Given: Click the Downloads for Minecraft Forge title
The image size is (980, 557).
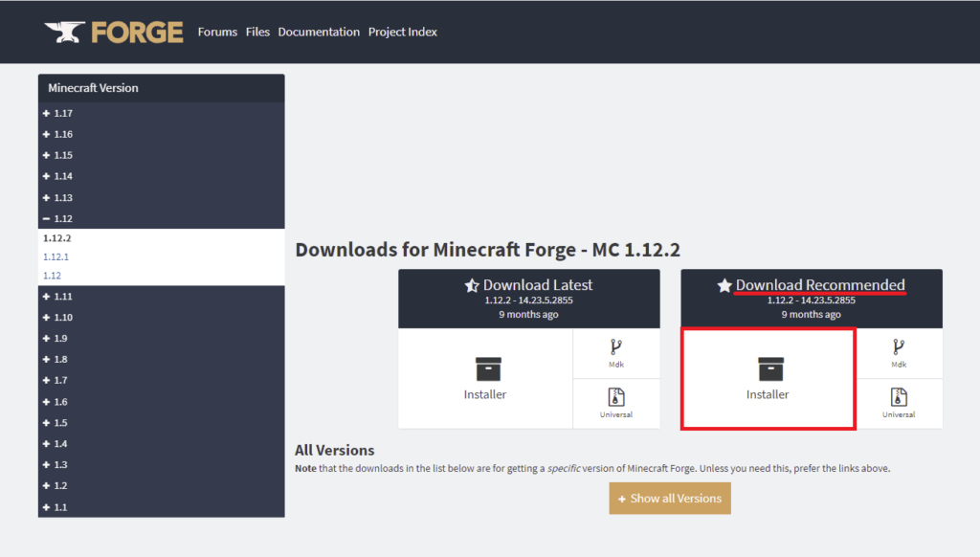Looking at the screenshot, I should (487, 250).
